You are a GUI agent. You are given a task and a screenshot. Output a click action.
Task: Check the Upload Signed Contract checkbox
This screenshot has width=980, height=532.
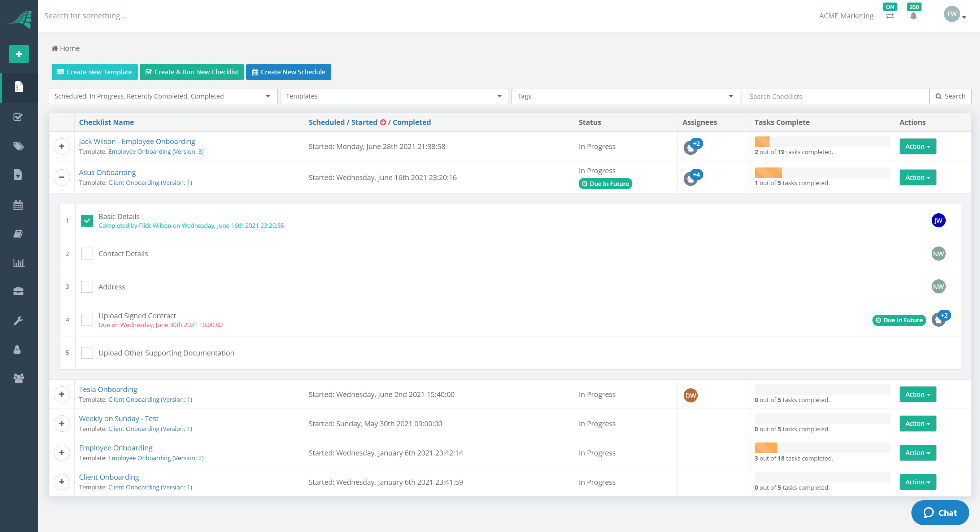pyautogui.click(x=87, y=319)
